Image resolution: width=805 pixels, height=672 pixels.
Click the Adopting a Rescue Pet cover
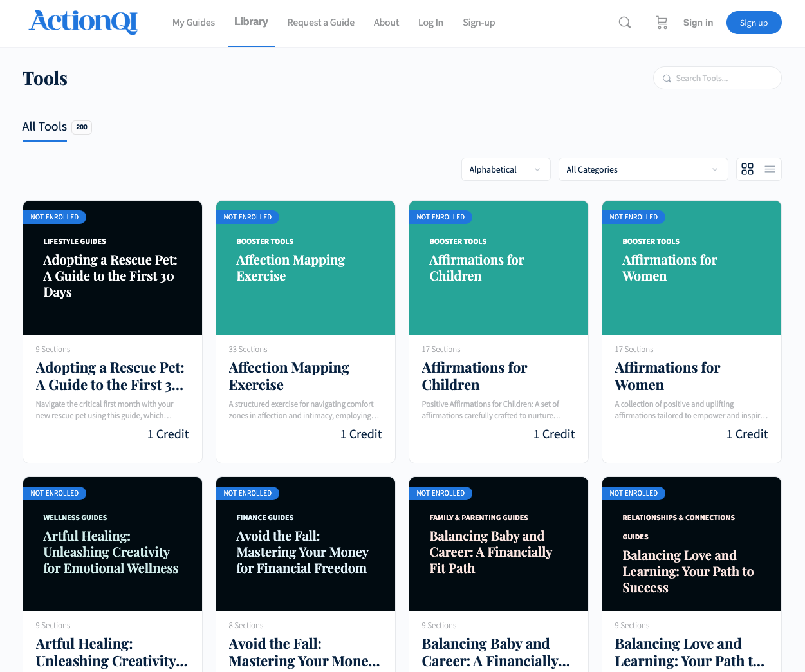[113, 268]
